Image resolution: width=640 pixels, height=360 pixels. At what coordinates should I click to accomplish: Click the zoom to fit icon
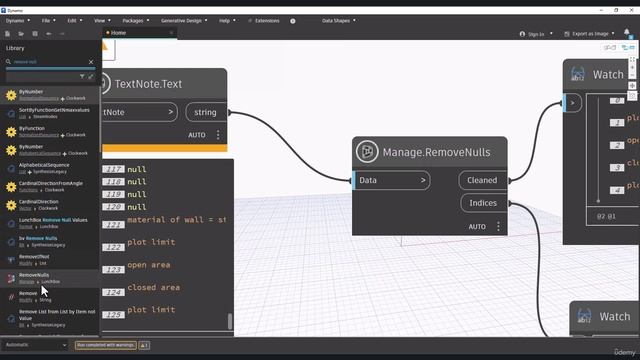pyautogui.click(x=632, y=60)
